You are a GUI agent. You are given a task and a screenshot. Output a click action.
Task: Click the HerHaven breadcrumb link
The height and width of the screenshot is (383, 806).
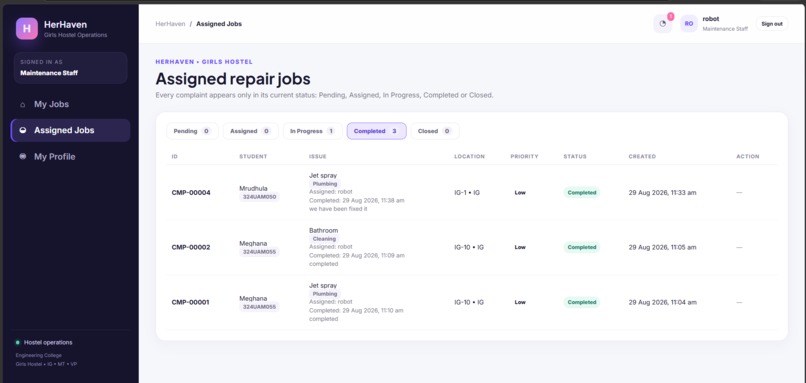170,24
